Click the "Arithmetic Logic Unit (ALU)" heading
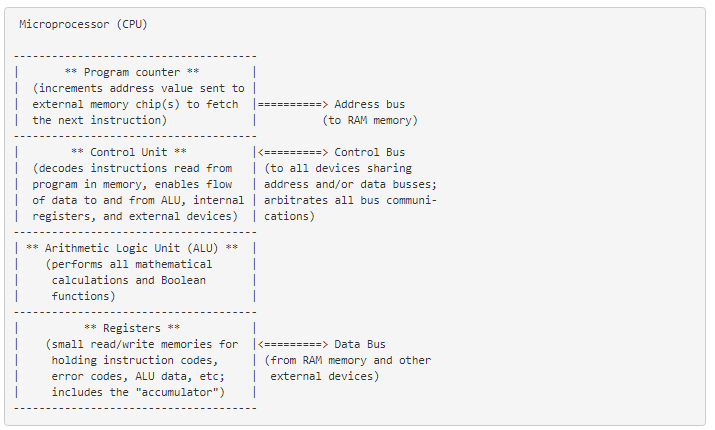Screen dimensions: 715x430 (x=131, y=247)
